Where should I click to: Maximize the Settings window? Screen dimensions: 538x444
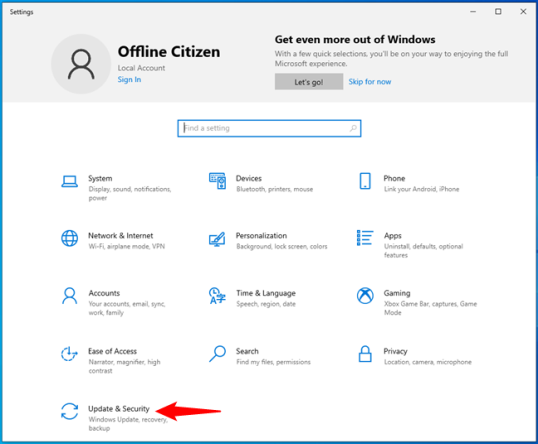click(x=498, y=11)
